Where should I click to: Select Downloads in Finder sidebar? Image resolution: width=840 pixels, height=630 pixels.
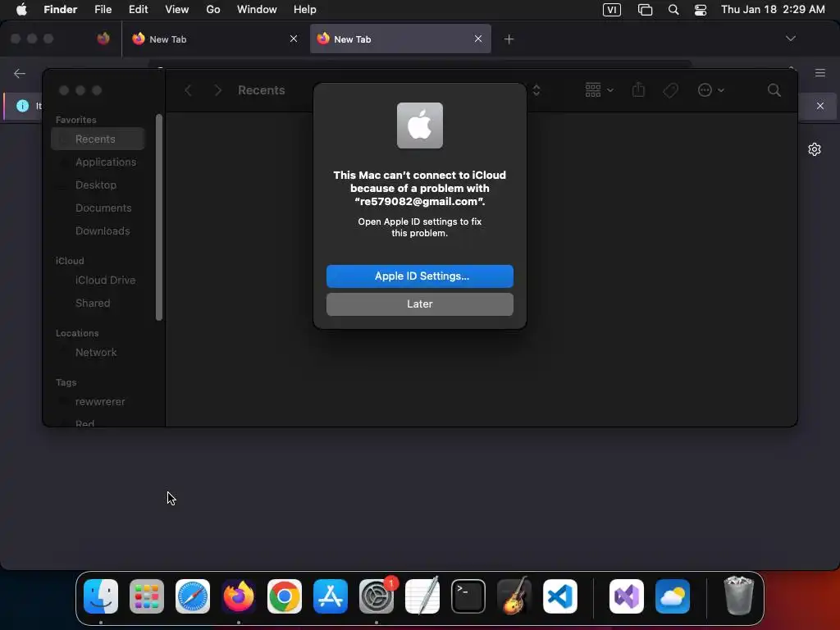point(98,231)
